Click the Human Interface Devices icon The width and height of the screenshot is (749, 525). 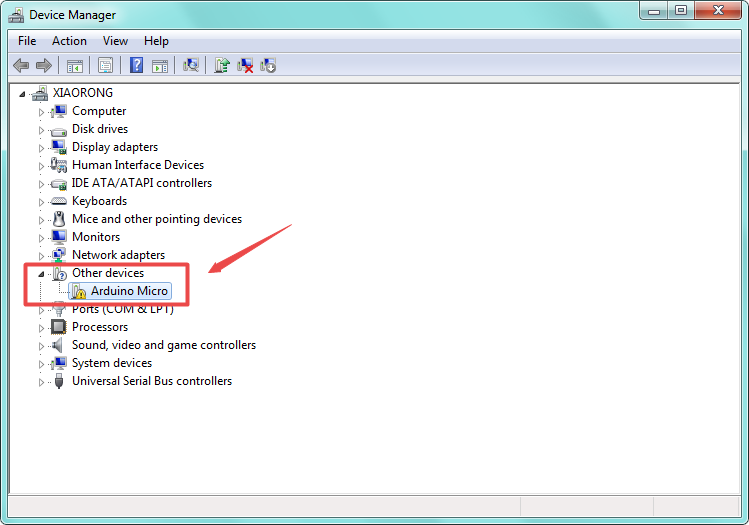click(59, 165)
